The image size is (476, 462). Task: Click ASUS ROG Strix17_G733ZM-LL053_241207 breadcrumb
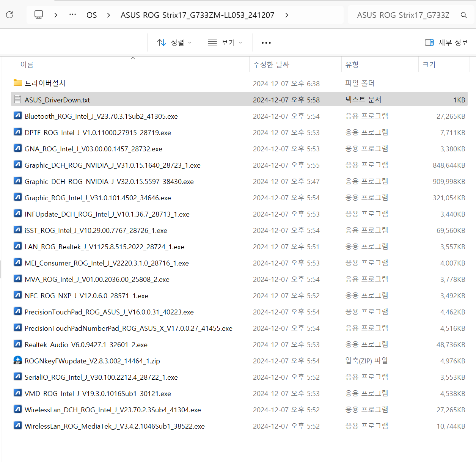click(198, 15)
